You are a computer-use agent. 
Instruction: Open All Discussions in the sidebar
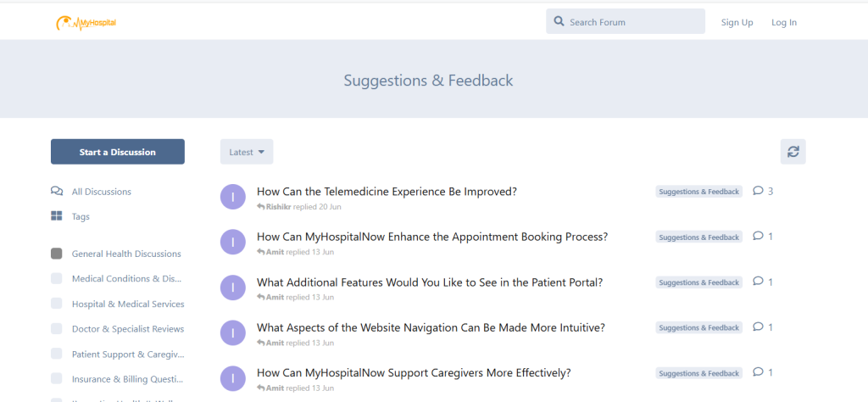(x=101, y=192)
